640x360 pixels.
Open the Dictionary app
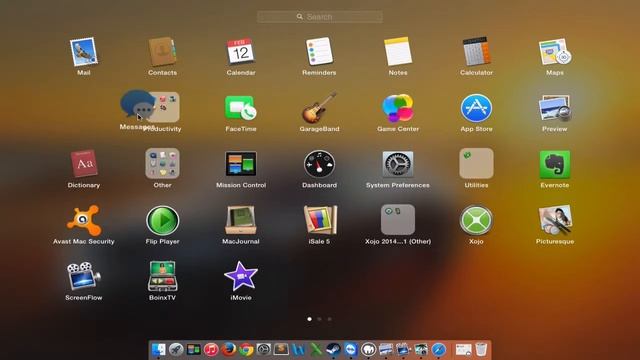(84, 164)
